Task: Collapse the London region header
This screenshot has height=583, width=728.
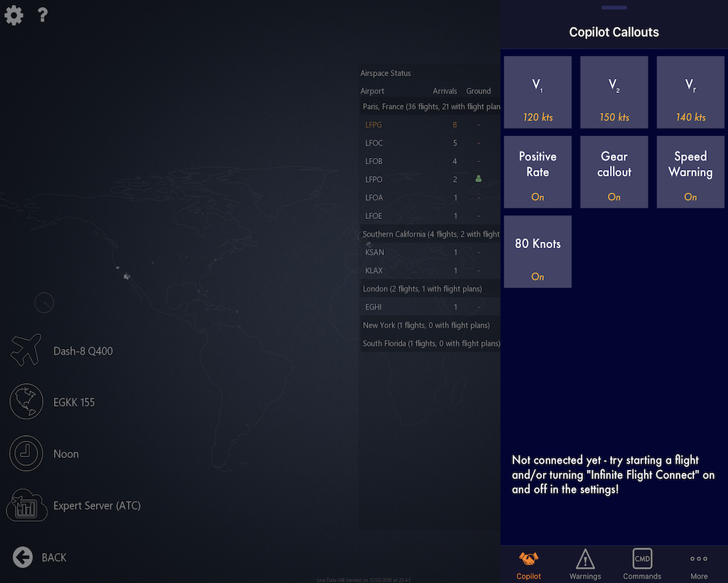Action: pos(430,289)
